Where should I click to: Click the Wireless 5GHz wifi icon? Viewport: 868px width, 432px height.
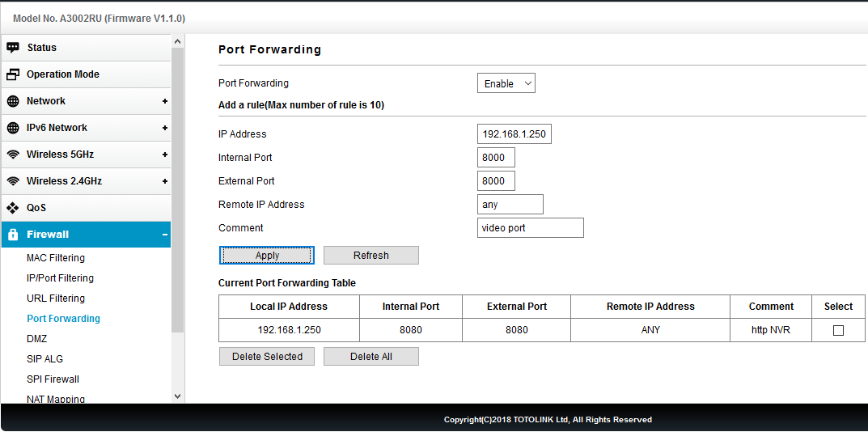point(13,155)
